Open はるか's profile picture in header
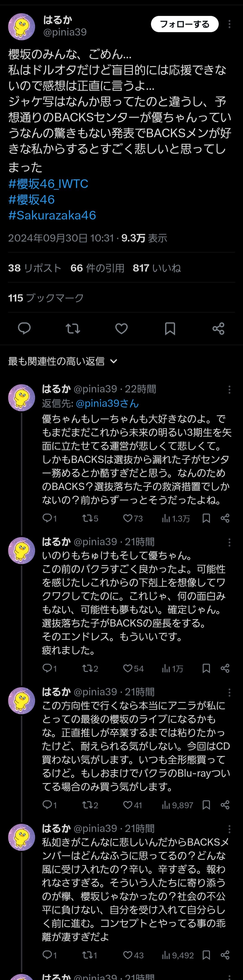Screen dimensions: 243x980 point(22,27)
